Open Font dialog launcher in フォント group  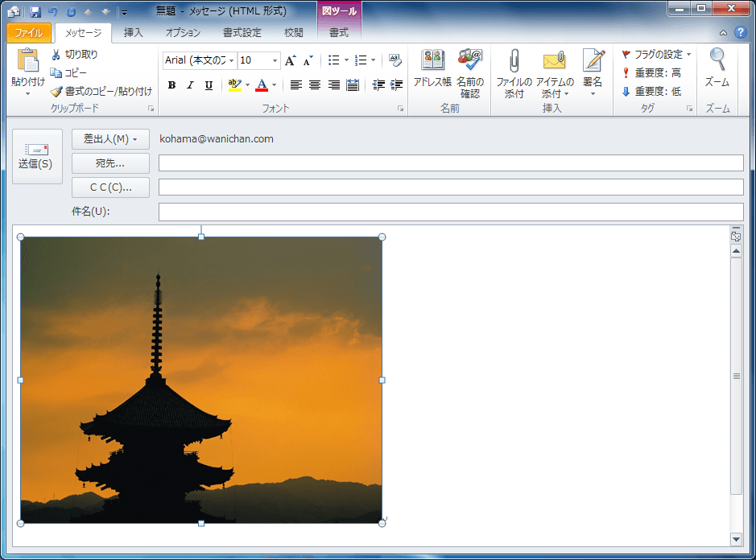click(x=400, y=109)
